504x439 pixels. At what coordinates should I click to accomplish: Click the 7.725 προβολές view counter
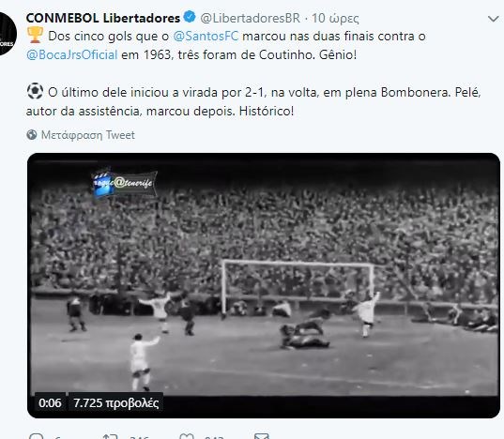(116, 402)
